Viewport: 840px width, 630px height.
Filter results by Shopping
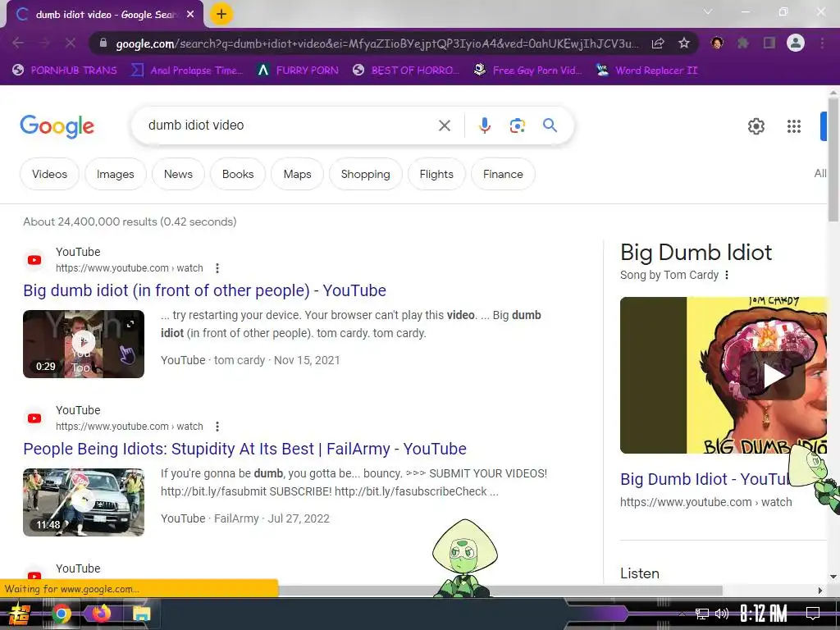click(x=365, y=174)
